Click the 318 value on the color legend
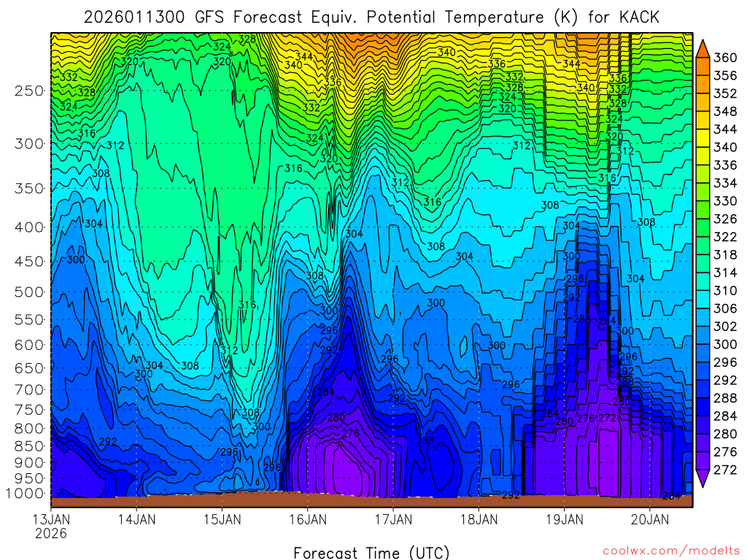 (725, 254)
